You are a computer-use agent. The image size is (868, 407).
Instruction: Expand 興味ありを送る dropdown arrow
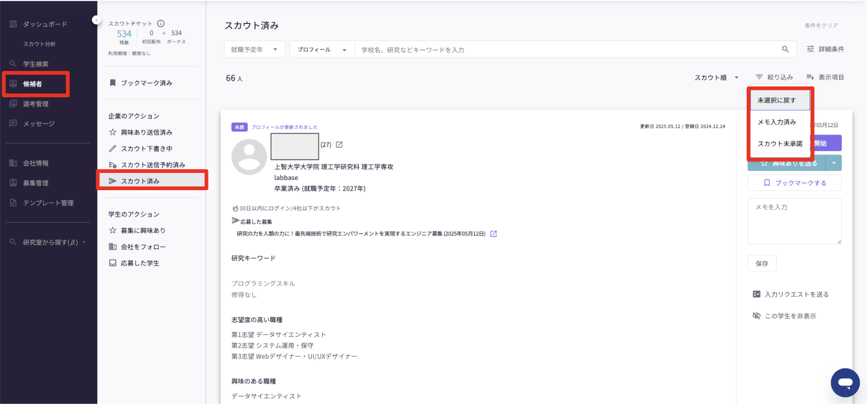pyautogui.click(x=834, y=163)
